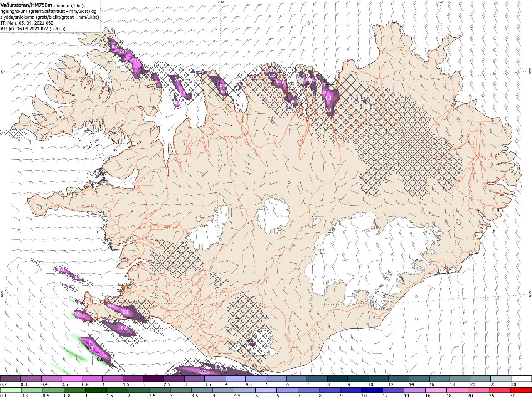Click the 15W longitude label
This screenshot has width=532, height=399.
point(440,2)
